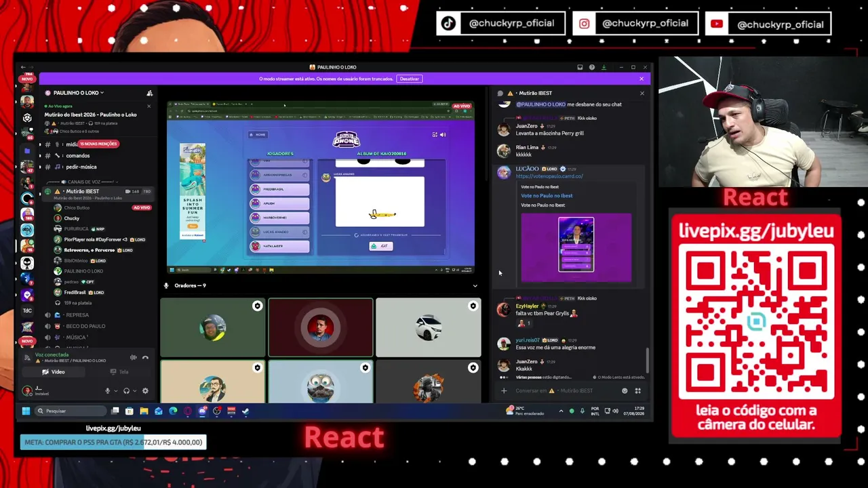
Task: Open headphone output options arrow
Action: 134,391
